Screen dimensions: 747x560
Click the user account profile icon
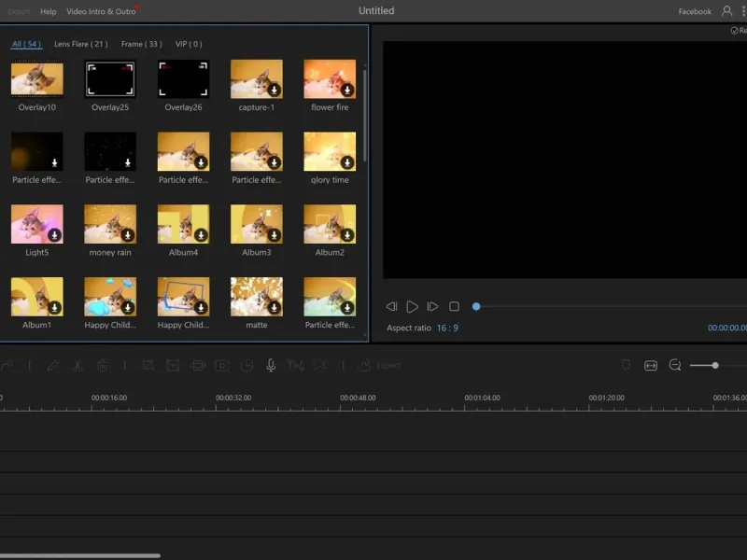click(726, 11)
